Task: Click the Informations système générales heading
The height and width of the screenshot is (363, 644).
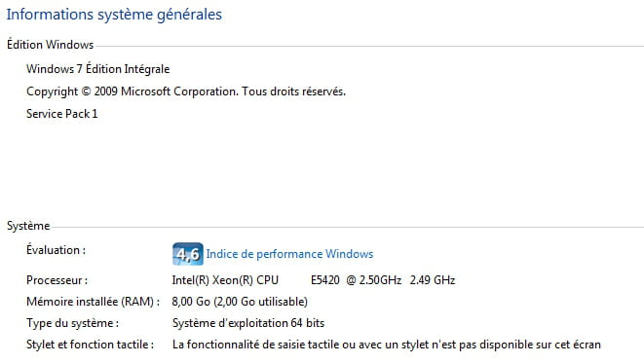Action: click(114, 15)
